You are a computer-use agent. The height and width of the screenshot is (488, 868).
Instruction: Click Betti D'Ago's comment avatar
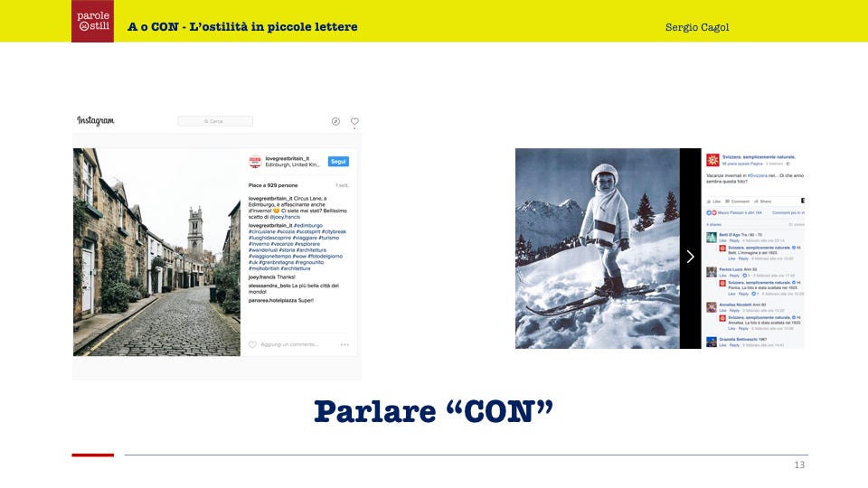pos(712,238)
